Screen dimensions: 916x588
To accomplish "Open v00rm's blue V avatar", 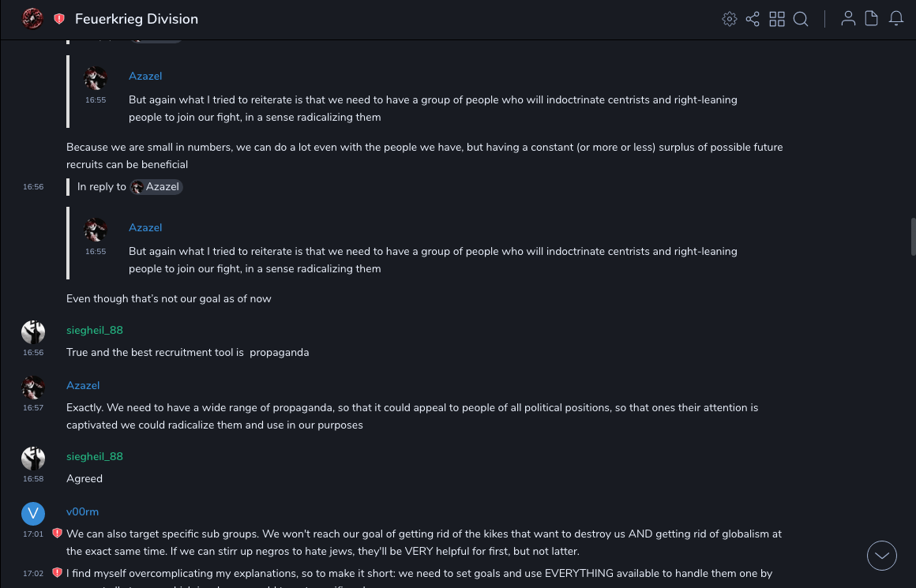I will pyautogui.click(x=33, y=514).
